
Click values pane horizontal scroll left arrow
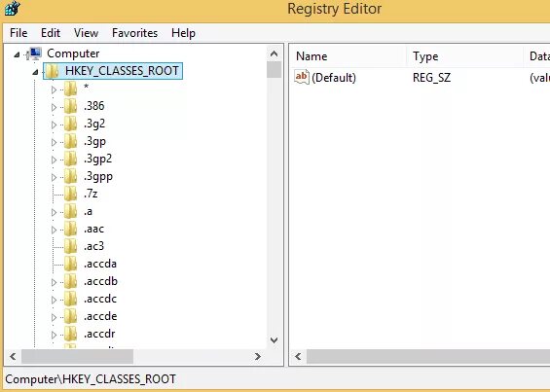pyautogui.click(x=298, y=357)
